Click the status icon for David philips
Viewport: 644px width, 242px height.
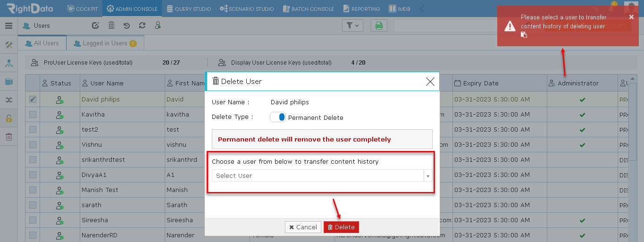60,100
